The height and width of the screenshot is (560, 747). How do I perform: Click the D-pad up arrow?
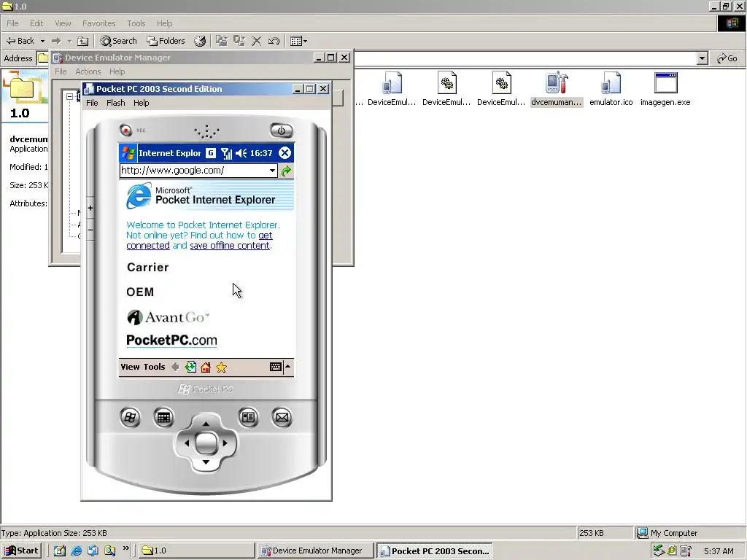(206, 424)
